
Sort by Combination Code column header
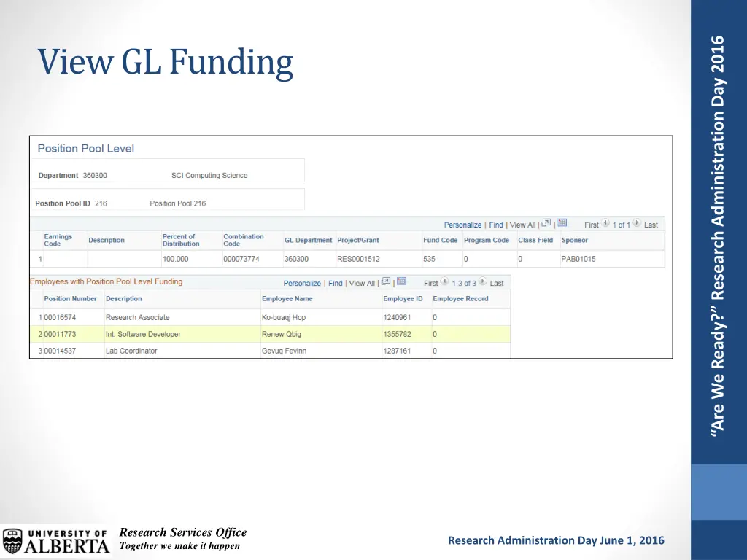pos(244,240)
